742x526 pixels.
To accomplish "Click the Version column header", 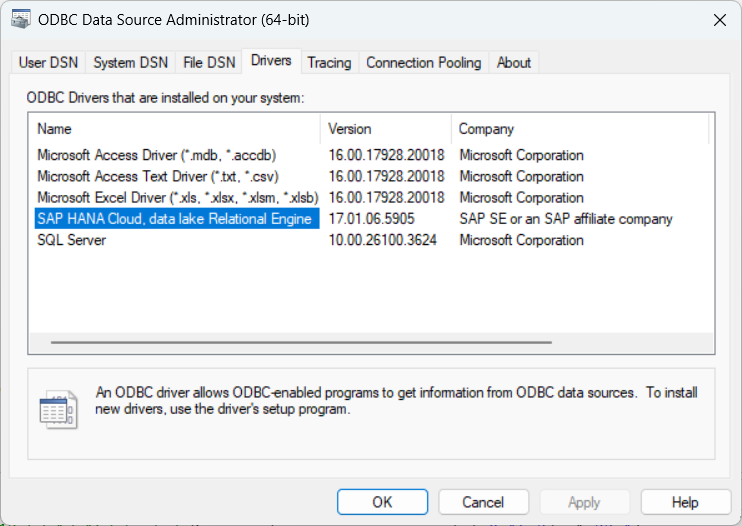I will coord(386,129).
